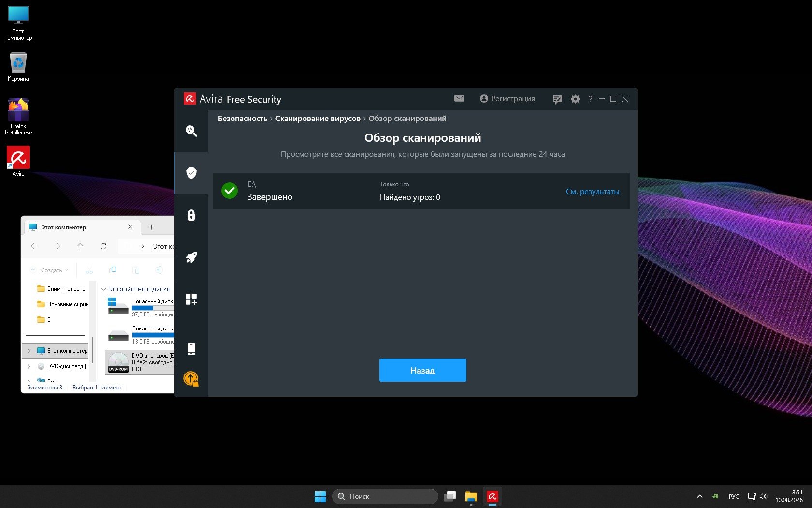This screenshot has height=508, width=812.
Task: Open Основные скрин folder in Explorer sidebar
Action: tap(63, 304)
